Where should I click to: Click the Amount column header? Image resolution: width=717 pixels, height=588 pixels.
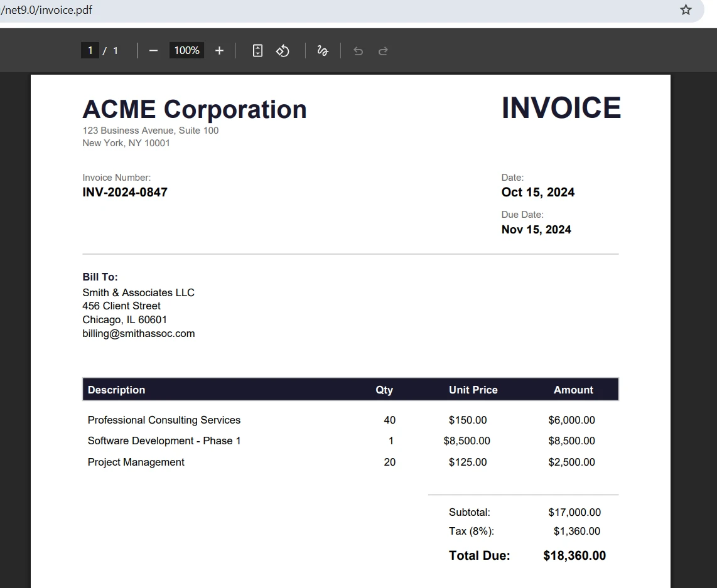click(x=573, y=390)
